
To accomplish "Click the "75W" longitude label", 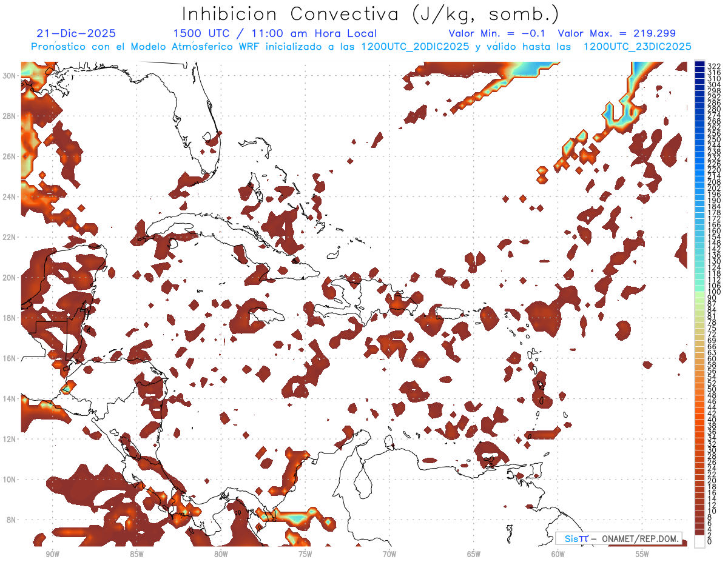I will pyautogui.click(x=305, y=554).
